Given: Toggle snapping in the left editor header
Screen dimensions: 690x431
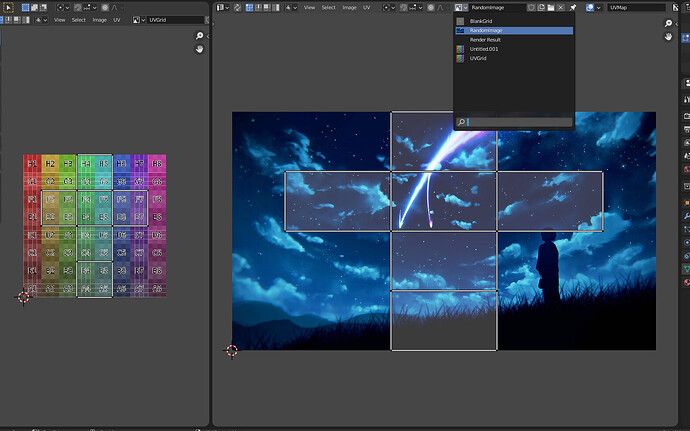Looking at the screenshot, I should [x=77, y=7].
